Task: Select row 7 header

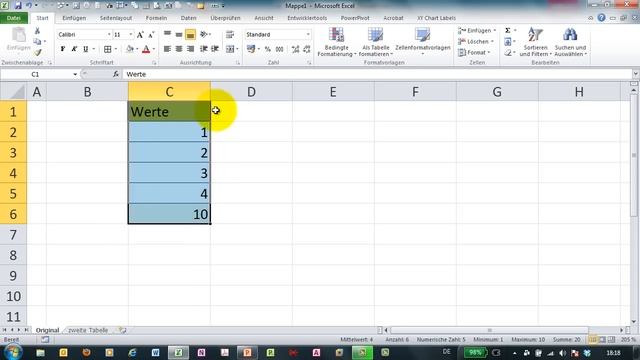Action: click(x=13, y=235)
